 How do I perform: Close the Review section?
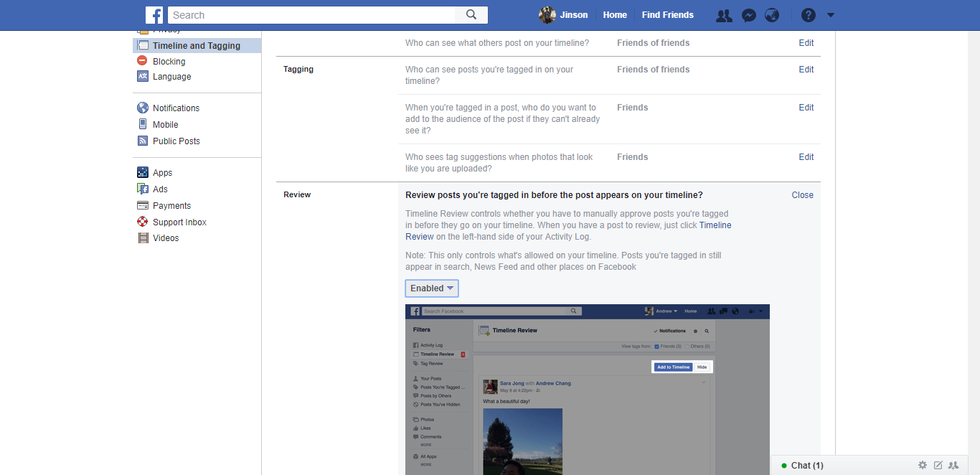coord(803,195)
